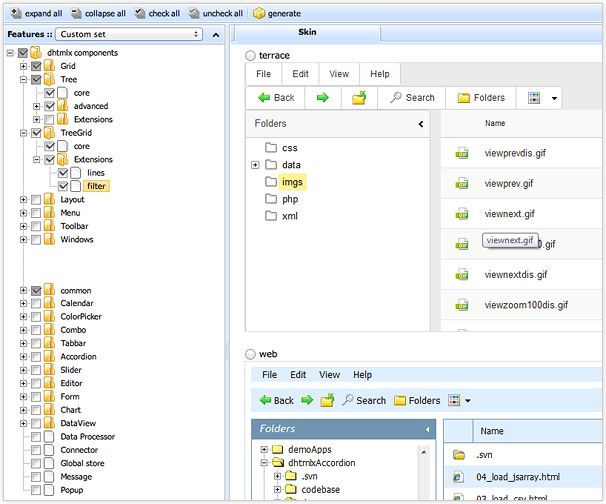Image resolution: width=606 pixels, height=504 pixels.
Task: Uncheck the TreeGrid lines checkbox
Action: (x=63, y=173)
